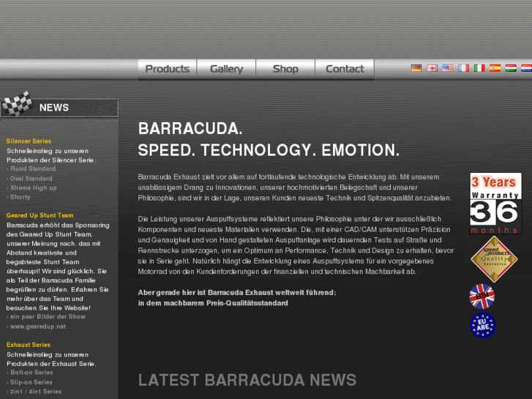Image resolution: width=532 pixels, height=399 pixels.
Task: Select the UK Union Jack flag
Action: 432,68
